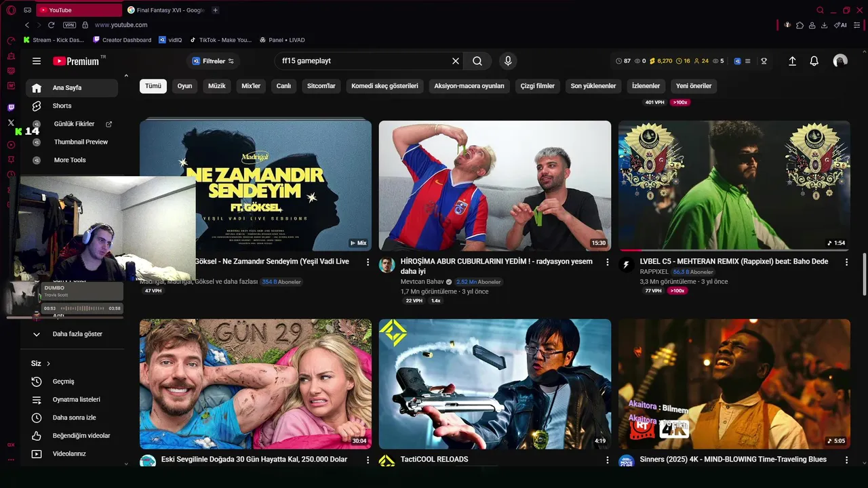Open X panel in Opera sidebar
This screenshot has height=488, width=868.
click(11, 123)
